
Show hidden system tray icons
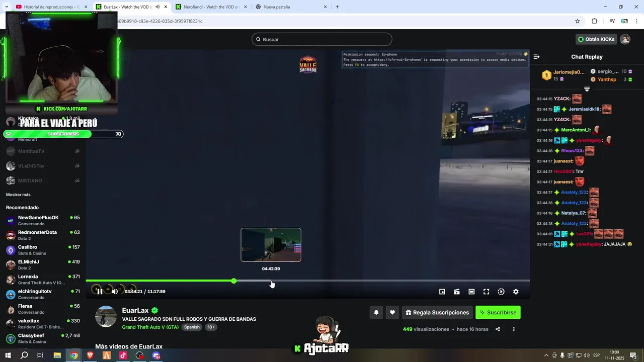click(546, 355)
